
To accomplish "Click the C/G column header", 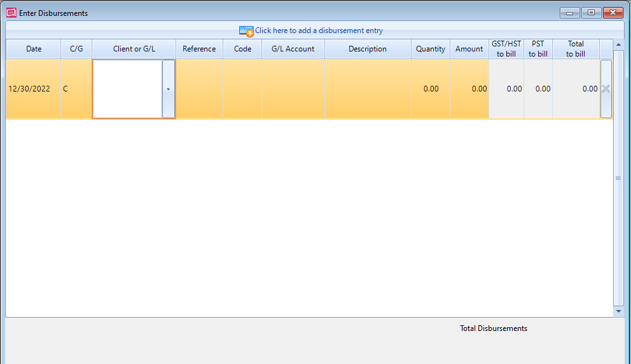I will tap(76, 49).
